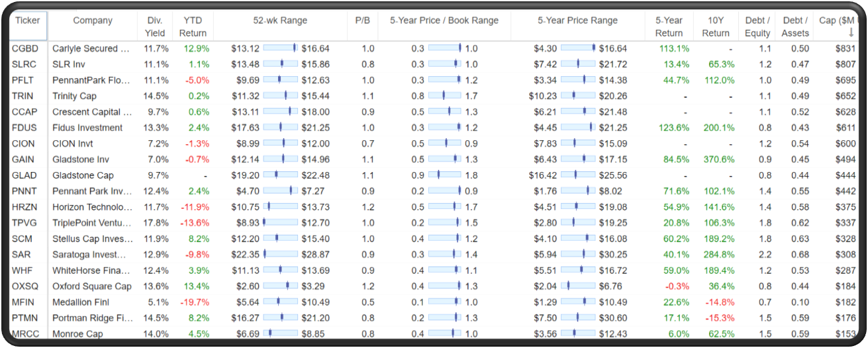Select the CION ticker cell

click(23, 144)
